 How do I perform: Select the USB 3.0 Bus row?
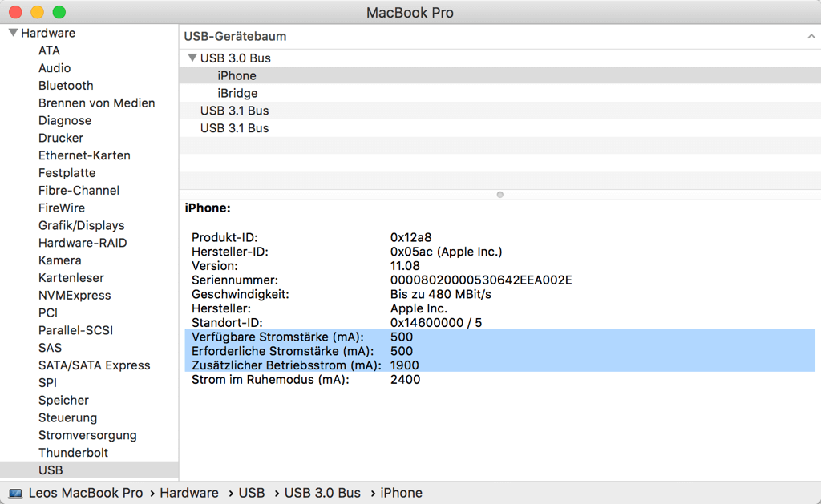coord(500,58)
